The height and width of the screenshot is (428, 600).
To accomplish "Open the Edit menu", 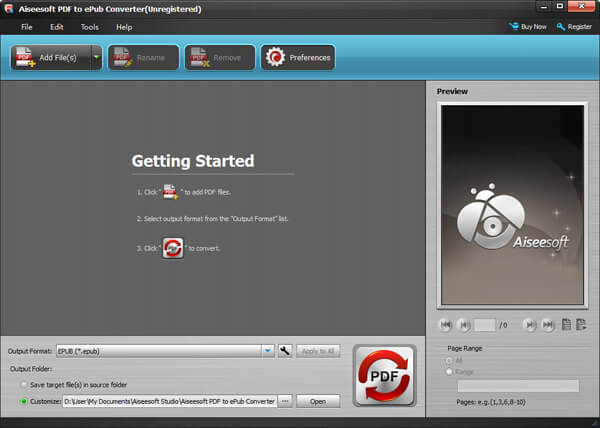I will [57, 27].
